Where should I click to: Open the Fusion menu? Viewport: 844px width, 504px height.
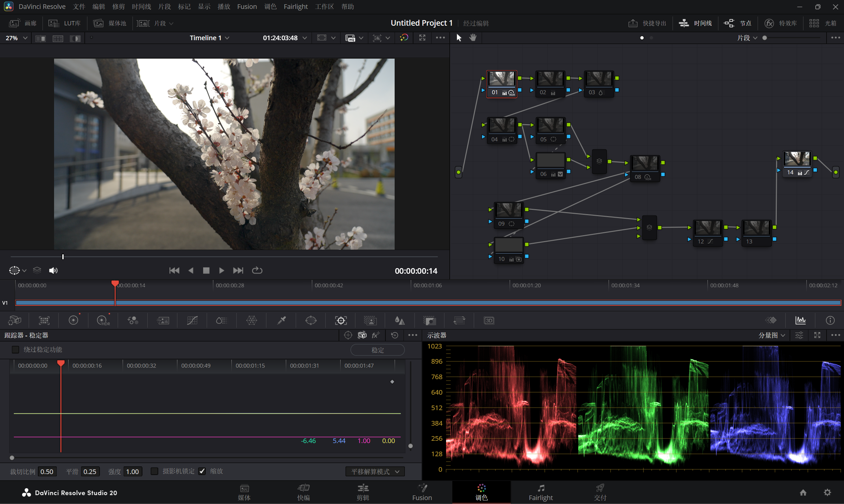[x=247, y=7]
